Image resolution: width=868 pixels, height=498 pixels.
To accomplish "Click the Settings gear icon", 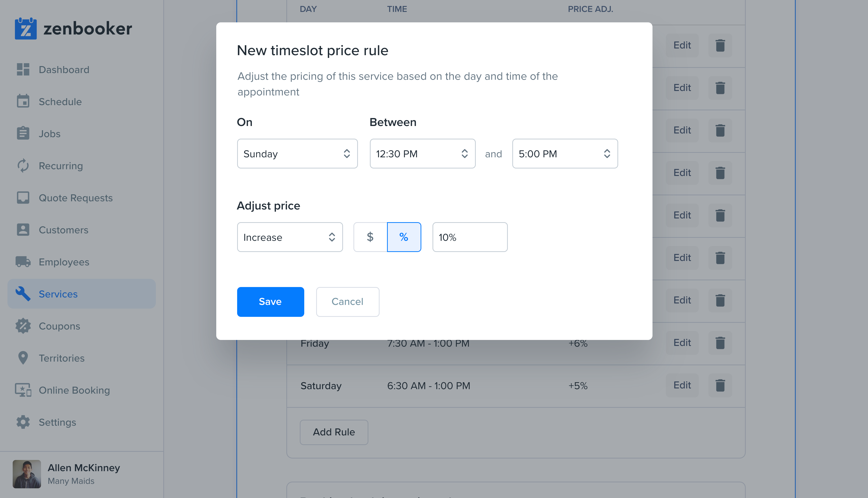I will click(x=23, y=422).
